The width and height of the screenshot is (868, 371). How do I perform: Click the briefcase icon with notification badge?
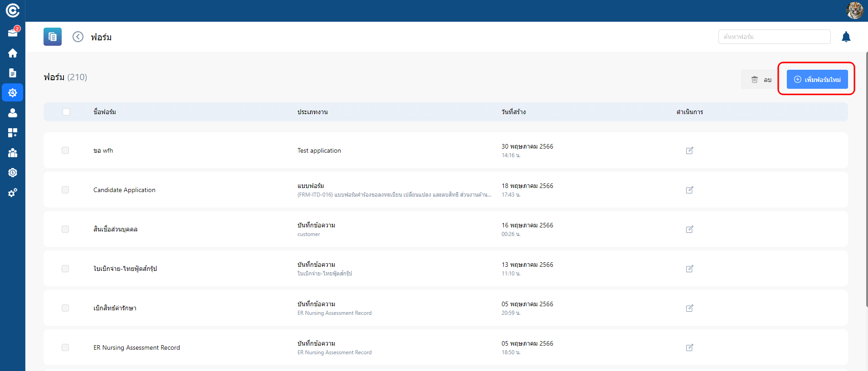pos(13,33)
